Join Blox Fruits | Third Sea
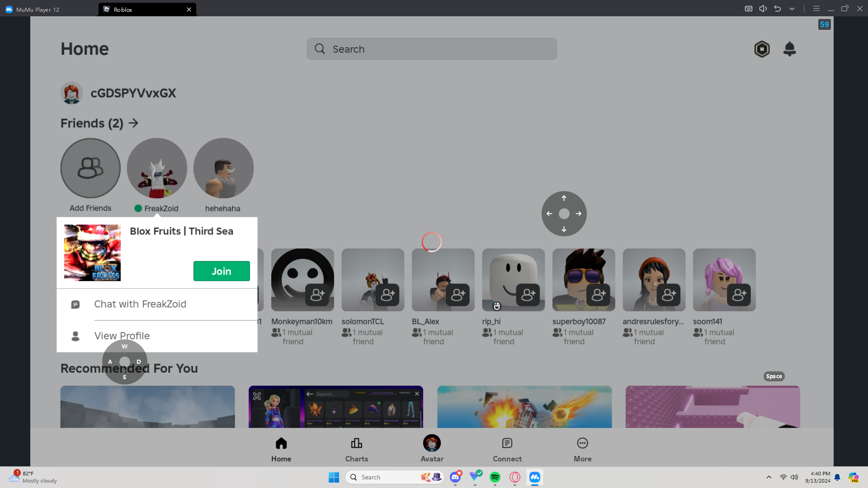 point(222,271)
